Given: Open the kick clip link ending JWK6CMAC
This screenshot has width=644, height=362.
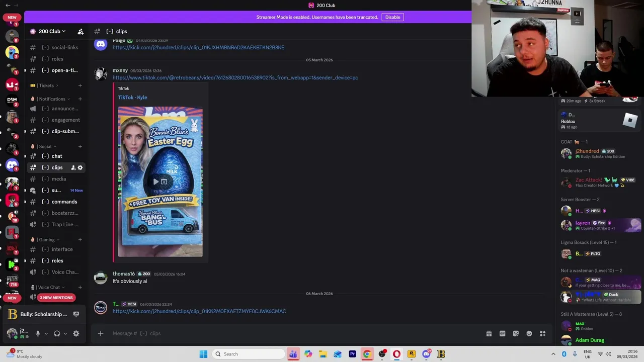Looking at the screenshot, I should tap(199, 311).
